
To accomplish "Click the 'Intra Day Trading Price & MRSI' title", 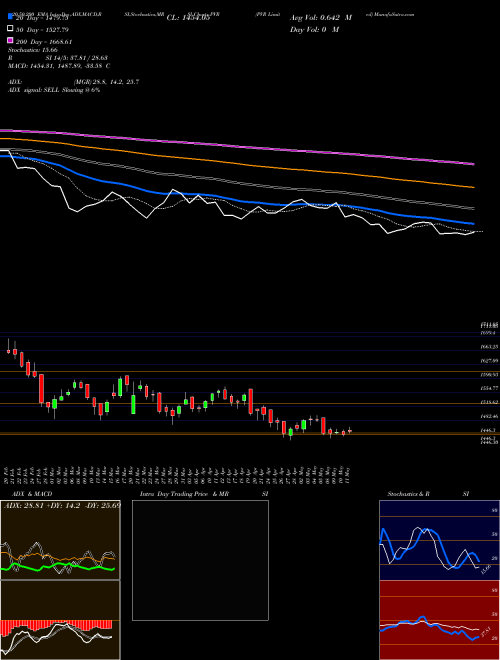I will [x=204, y=494].
